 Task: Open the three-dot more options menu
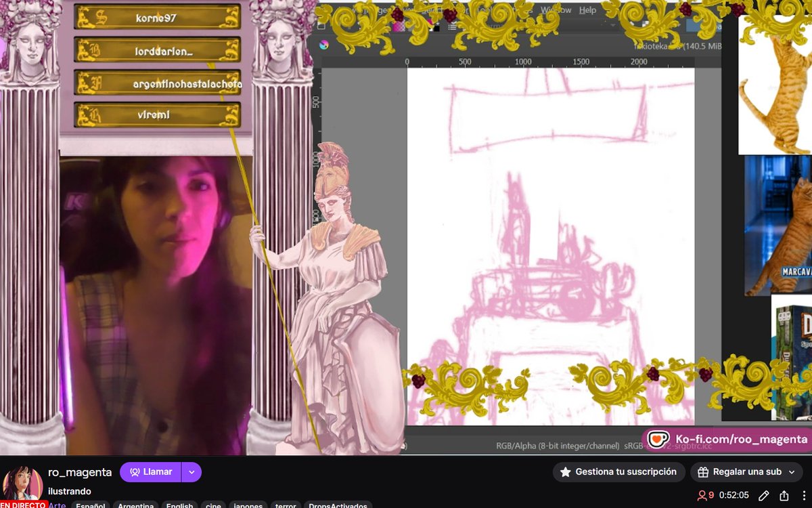pos(803,495)
